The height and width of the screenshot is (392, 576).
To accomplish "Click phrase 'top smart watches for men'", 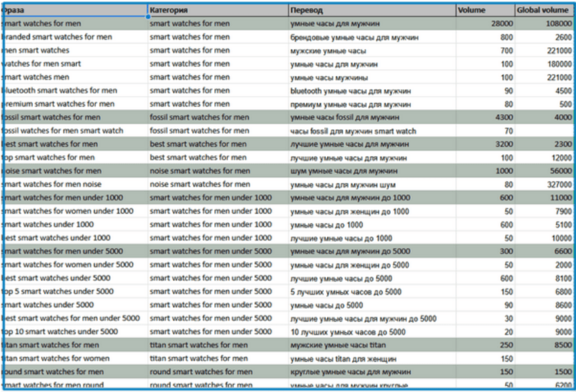I will [x=75, y=157].
